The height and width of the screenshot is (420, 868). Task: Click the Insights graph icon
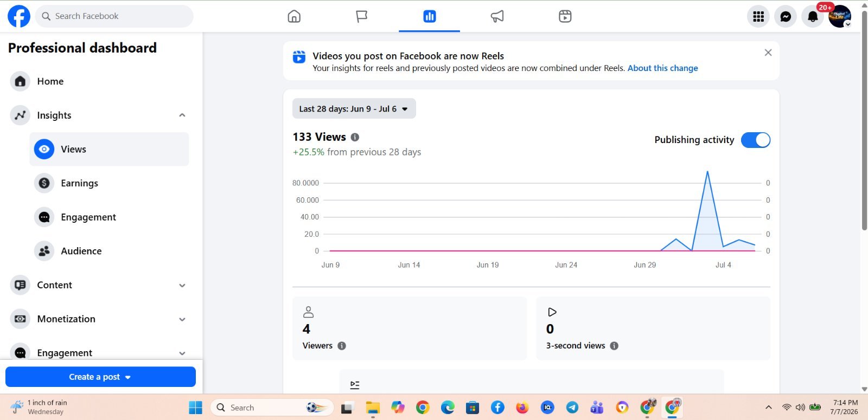pos(20,115)
